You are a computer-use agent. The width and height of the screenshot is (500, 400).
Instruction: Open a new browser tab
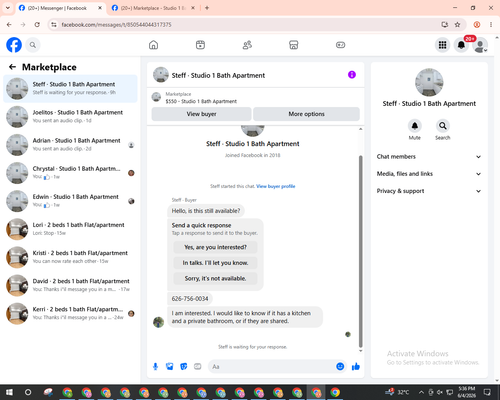207,8
